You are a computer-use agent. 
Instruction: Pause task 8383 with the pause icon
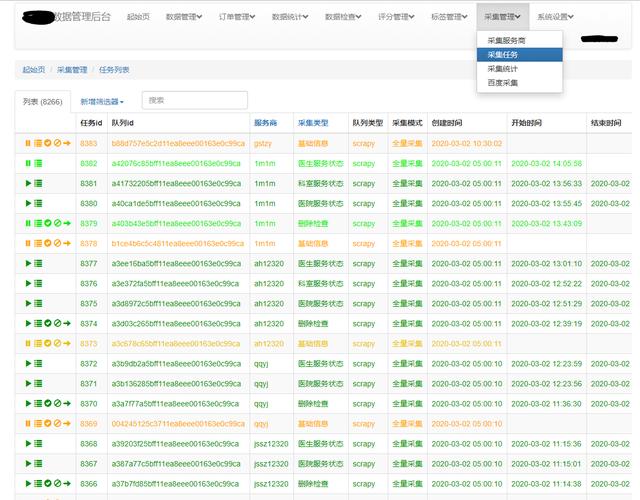pyautogui.click(x=28, y=143)
